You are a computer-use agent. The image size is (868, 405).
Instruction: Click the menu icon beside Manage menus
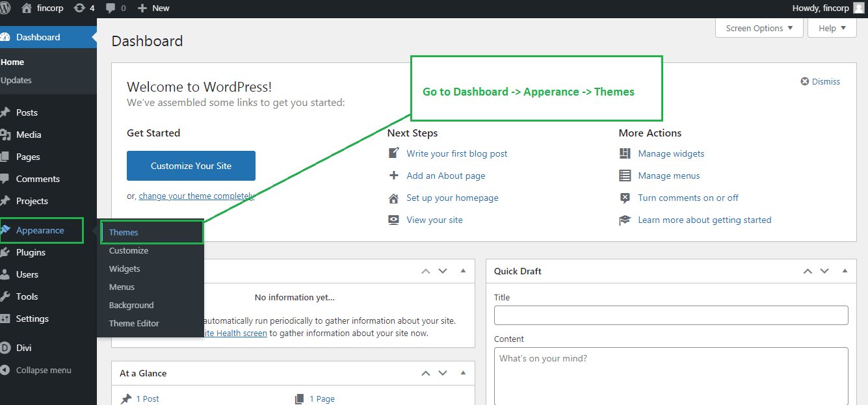tap(625, 176)
